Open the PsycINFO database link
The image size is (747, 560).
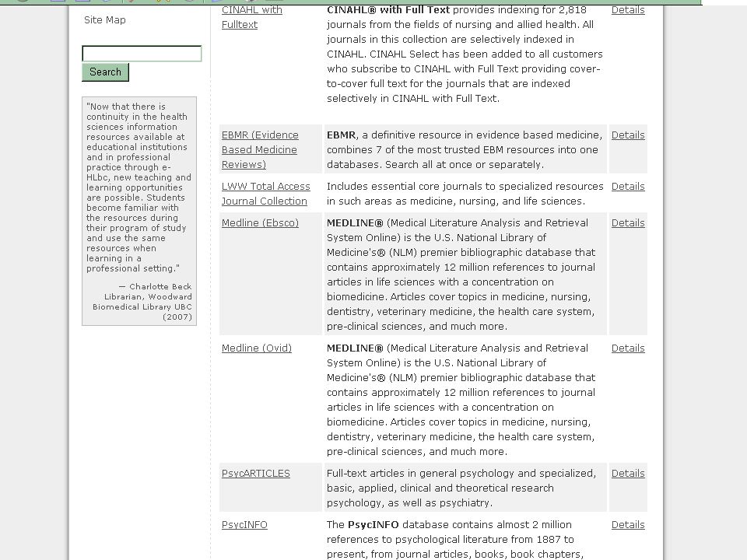244,525
